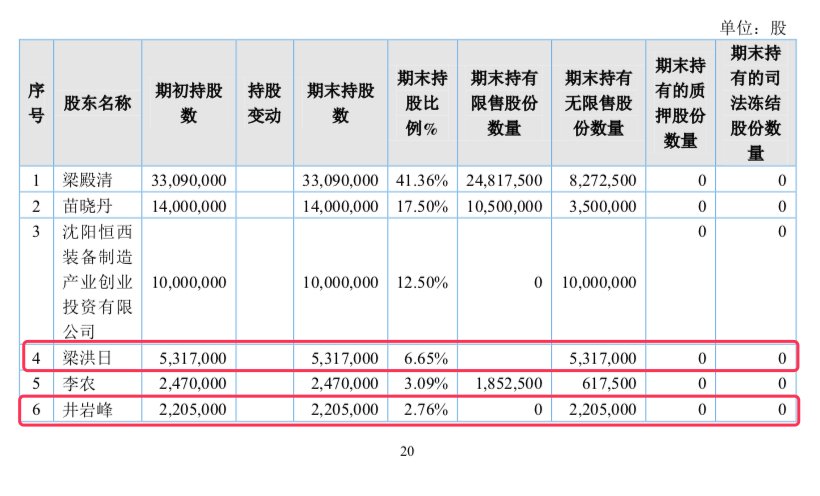Click the 1,852,500 restricted shares cell
820x496 pixels.
click(509, 384)
